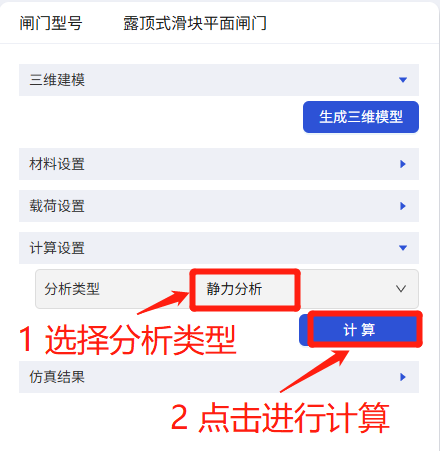Open the 材料设置 section header
This screenshot has width=440, height=451.
click(x=219, y=164)
